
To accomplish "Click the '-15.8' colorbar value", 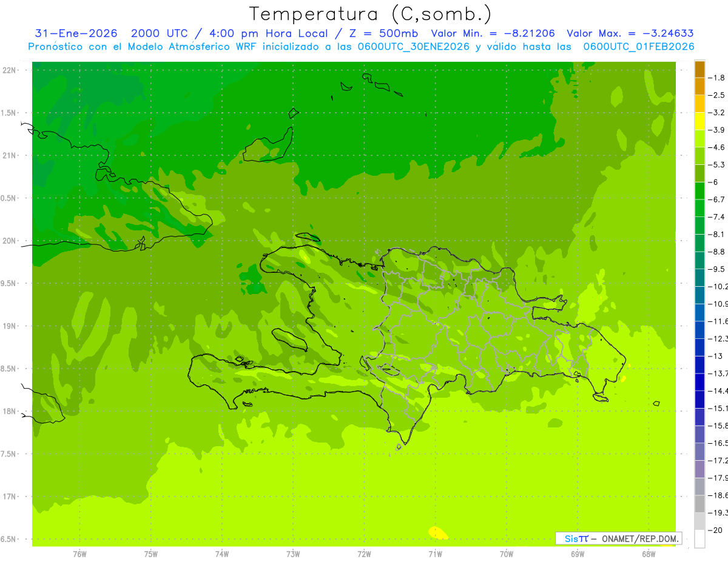I will [718, 426].
